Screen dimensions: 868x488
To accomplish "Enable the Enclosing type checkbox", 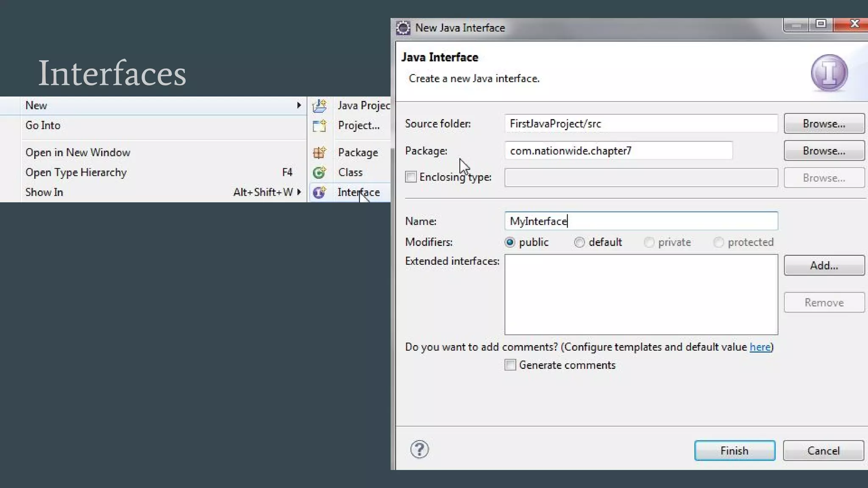I will (411, 177).
